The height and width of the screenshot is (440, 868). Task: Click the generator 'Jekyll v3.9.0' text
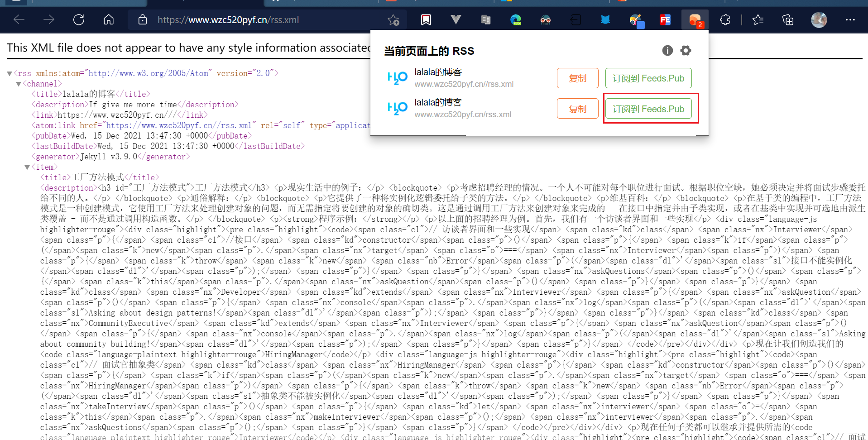109,157
